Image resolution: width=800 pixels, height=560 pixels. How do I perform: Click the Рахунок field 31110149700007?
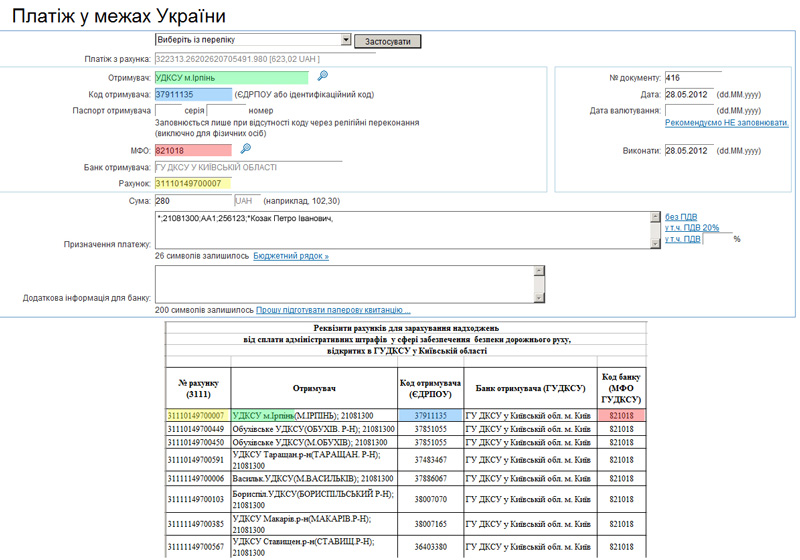coord(193,183)
